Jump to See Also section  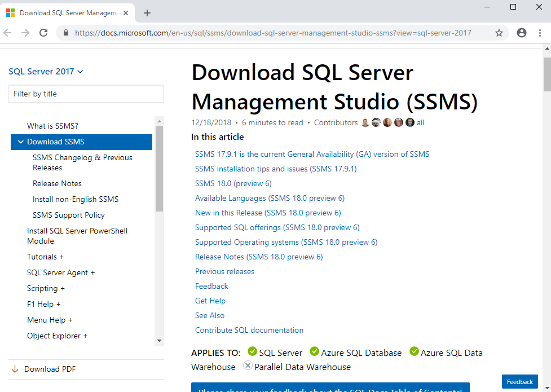tap(210, 316)
